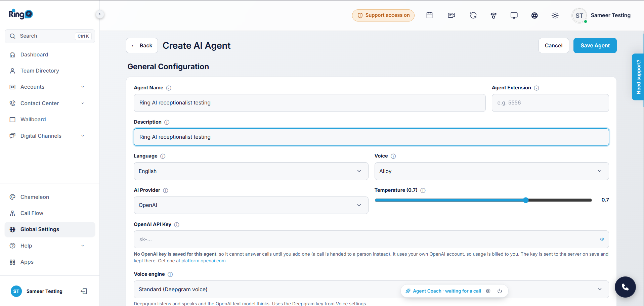The width and height of the screenshot is (644, 306).
Task: Show info tooltip for Agent Name
Action: pos(169,88)
